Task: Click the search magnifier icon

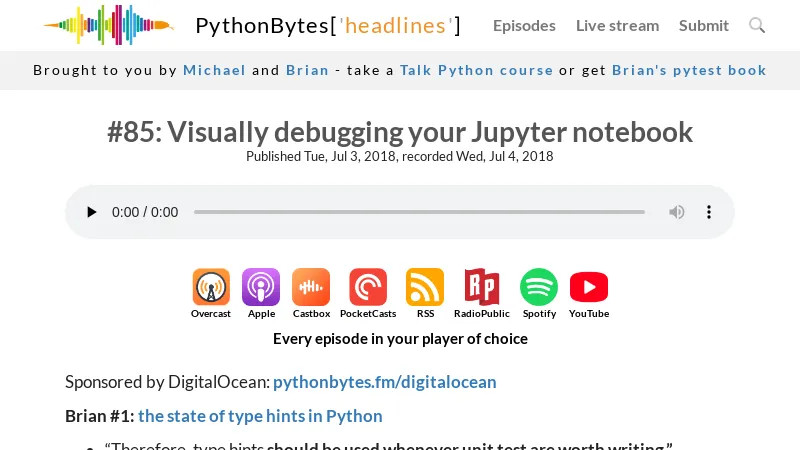Action: pos(757,25)
